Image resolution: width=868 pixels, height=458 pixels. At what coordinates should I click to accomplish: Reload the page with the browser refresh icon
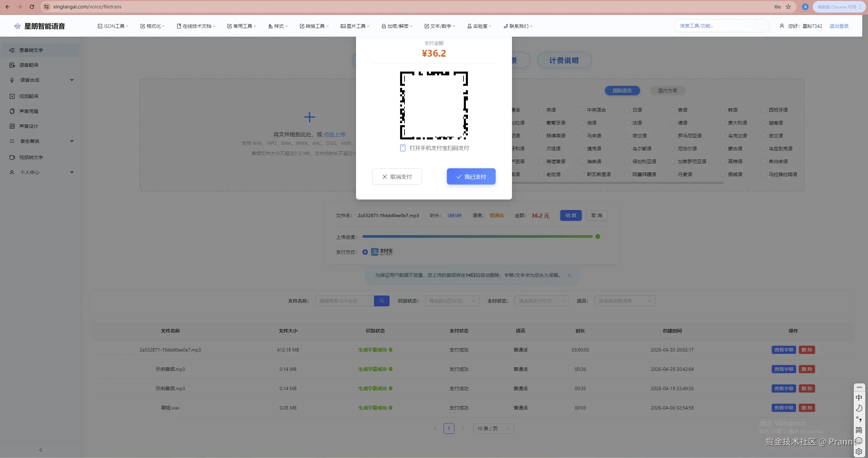tap(32, 7)
